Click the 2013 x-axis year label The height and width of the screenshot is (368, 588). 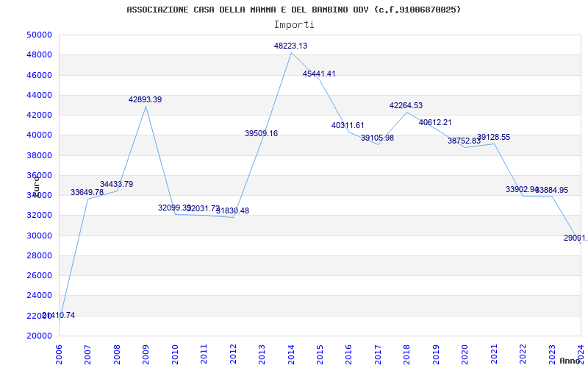coord(262,355)
